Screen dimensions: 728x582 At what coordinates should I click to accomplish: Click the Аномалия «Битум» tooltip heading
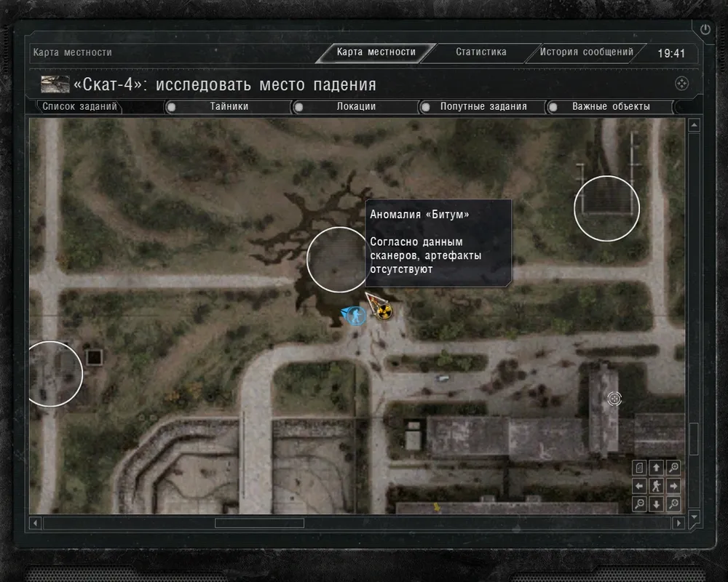(x=419, y=215)
